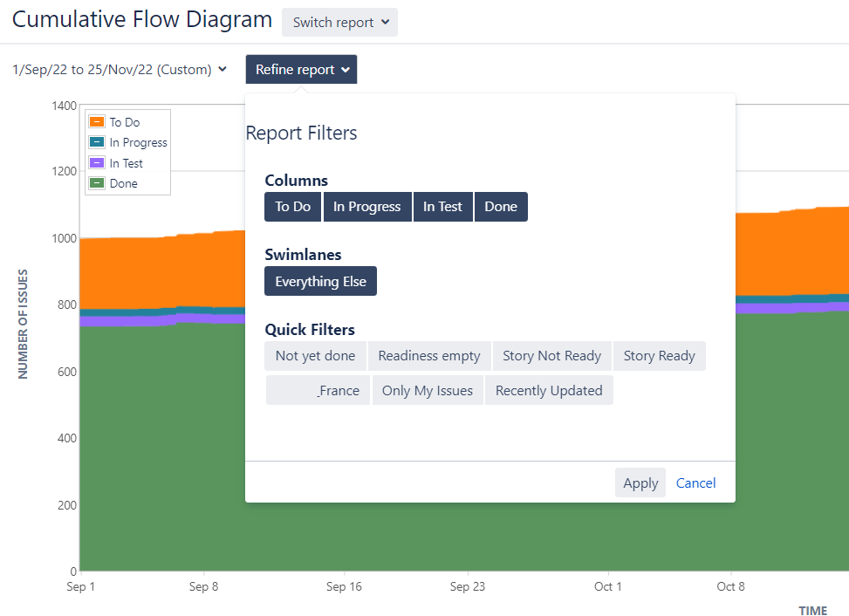Toggle the In Test column filter

[x=442, y=207]
